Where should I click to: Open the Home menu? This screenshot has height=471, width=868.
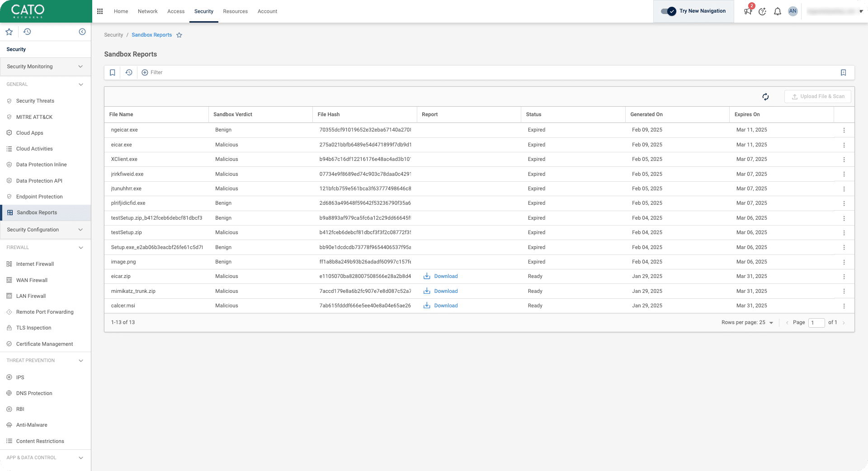(121, 11)
